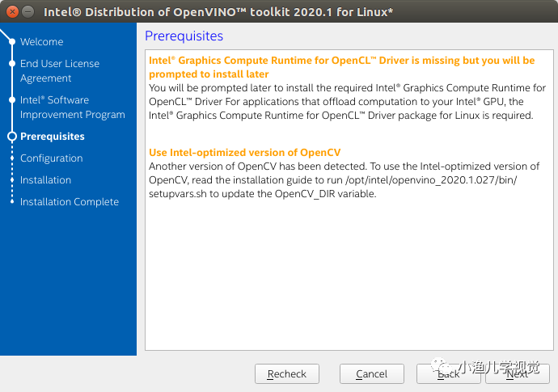558x392 pixels.
Task: Click the Intel-optimized OpenCV heading
Action: (x=244, y=152)
